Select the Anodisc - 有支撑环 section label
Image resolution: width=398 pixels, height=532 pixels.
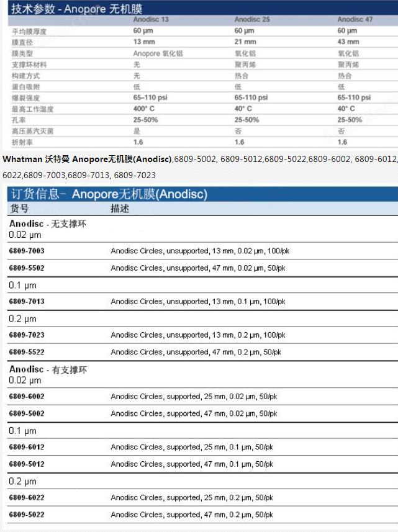pos(48,369)
